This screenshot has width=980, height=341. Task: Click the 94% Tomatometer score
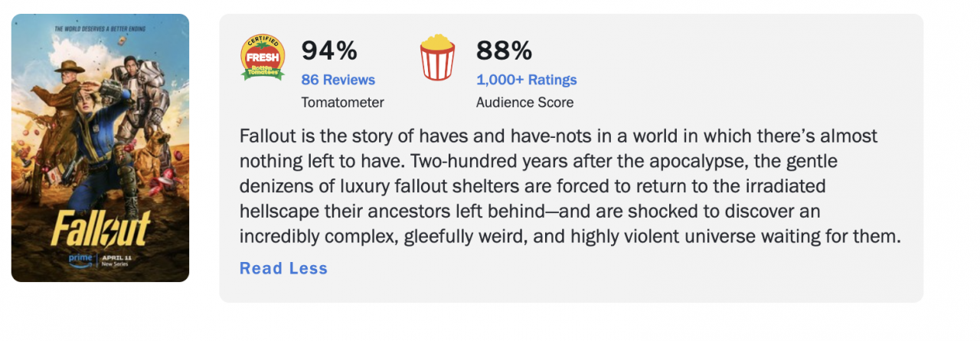click(x=329, y=51)
